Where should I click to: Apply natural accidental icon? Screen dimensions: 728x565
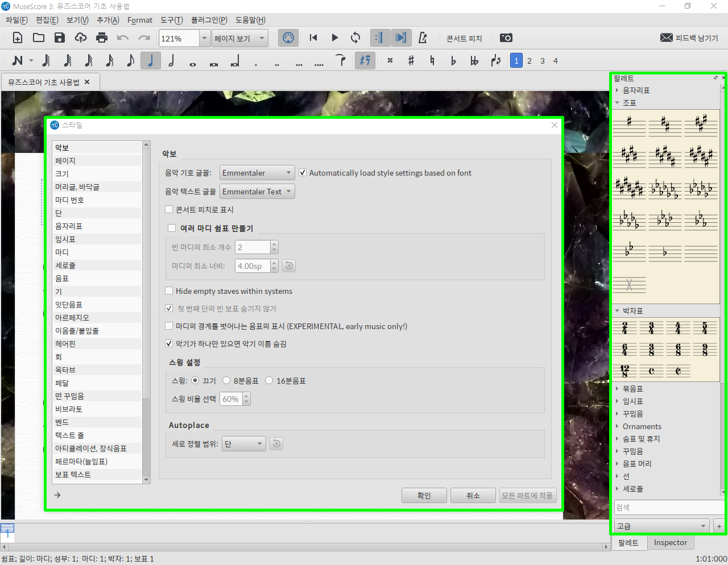(x=432, y=60)
